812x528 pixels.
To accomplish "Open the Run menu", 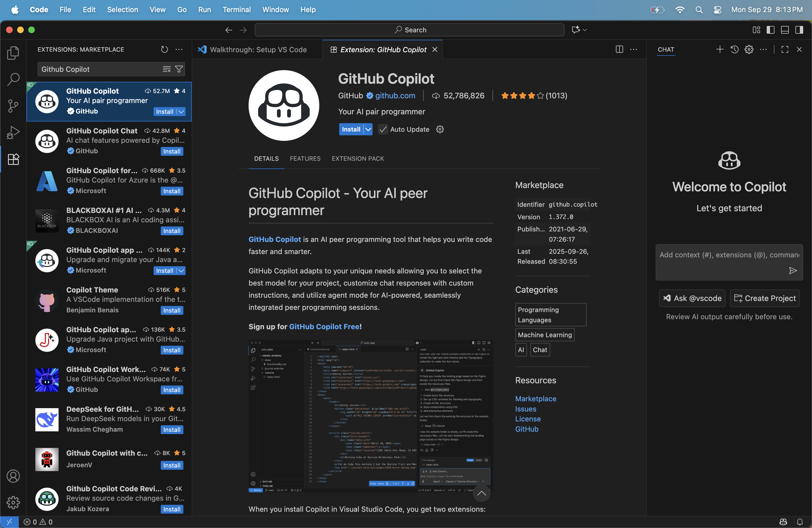I will [204, 10].
